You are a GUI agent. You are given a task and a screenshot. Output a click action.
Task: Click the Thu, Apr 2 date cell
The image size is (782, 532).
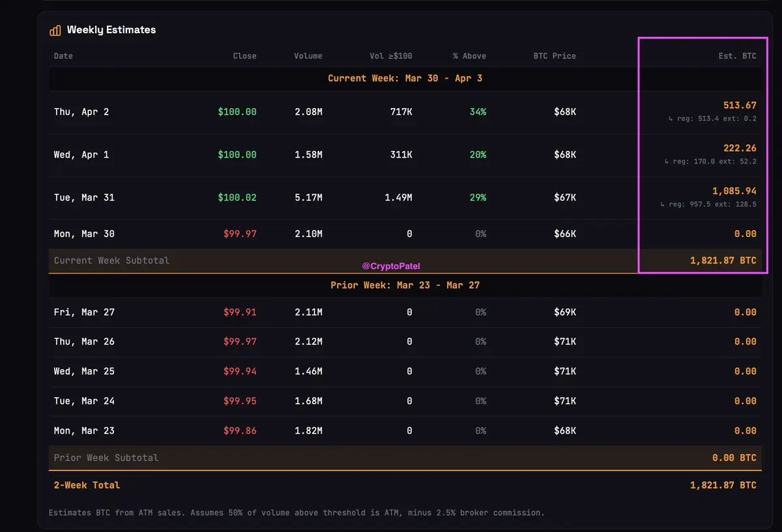(81, 112)
